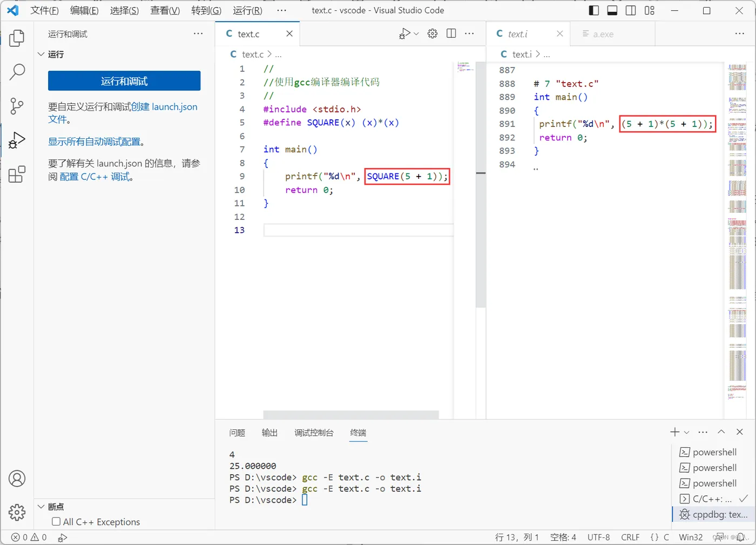
Task: Click 显示所有自动调试配置 link
Action: [94, 142]
